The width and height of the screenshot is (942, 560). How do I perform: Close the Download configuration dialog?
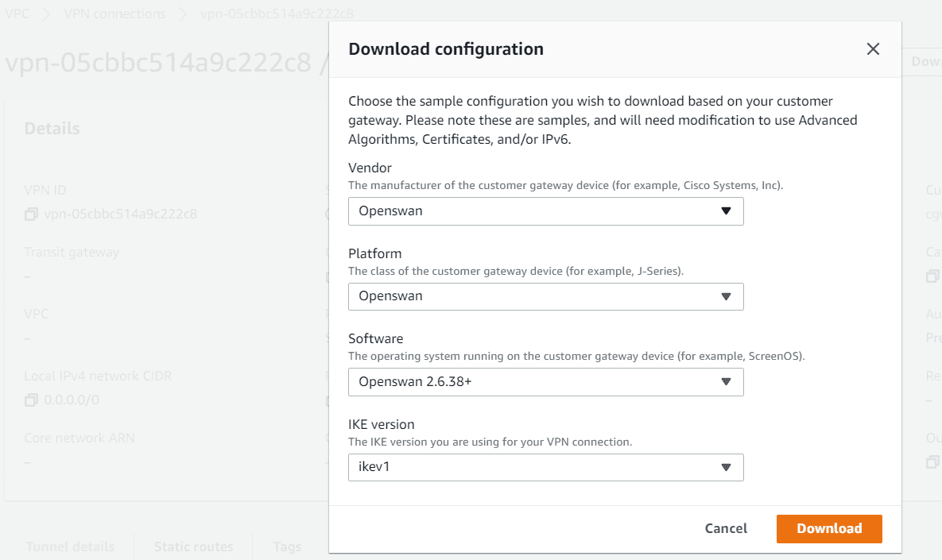873,49
